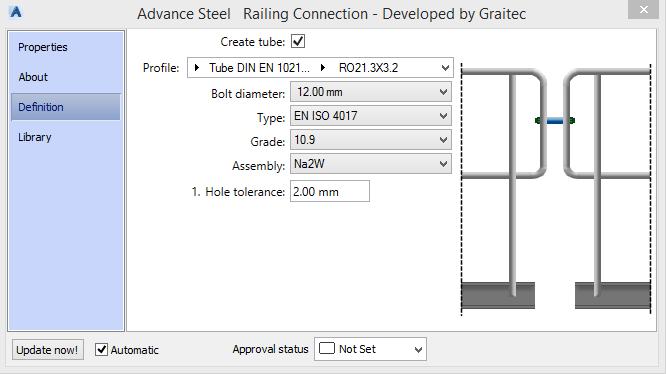Close the Railing Connection dialog

[643, 9]
